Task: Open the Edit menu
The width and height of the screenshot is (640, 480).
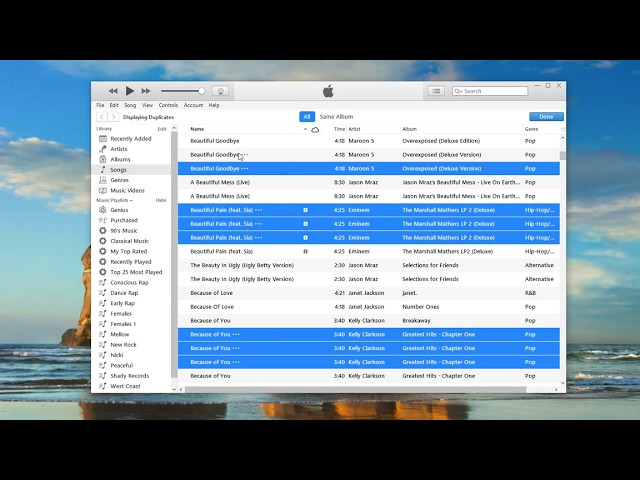Action: click(114, 105)
